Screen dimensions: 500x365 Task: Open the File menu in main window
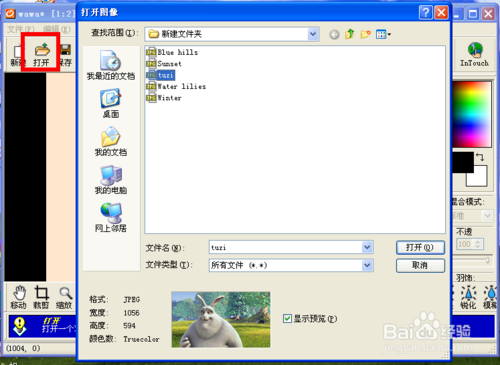click(x=20, y=29)
